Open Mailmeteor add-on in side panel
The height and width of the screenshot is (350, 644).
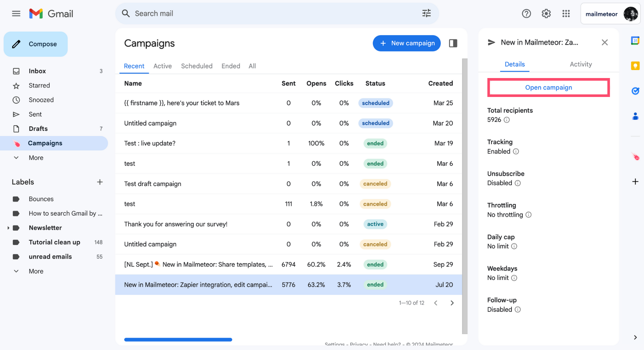(635, 156)
